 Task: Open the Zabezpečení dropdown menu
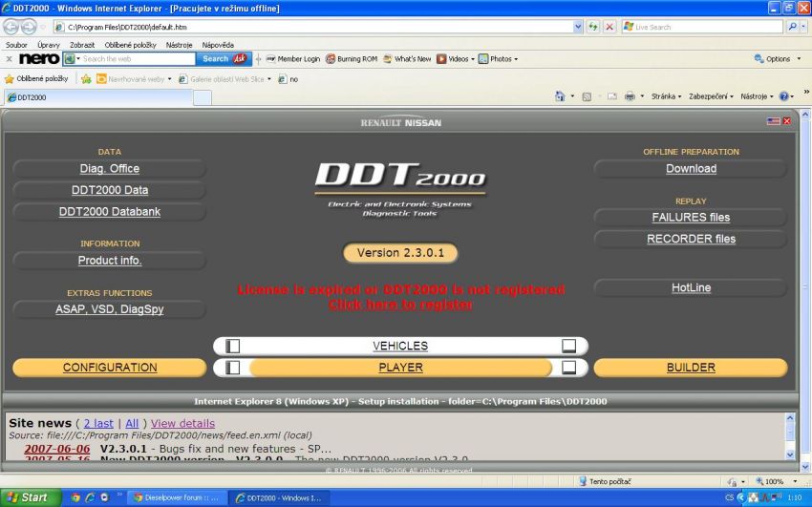click(711, 96)
